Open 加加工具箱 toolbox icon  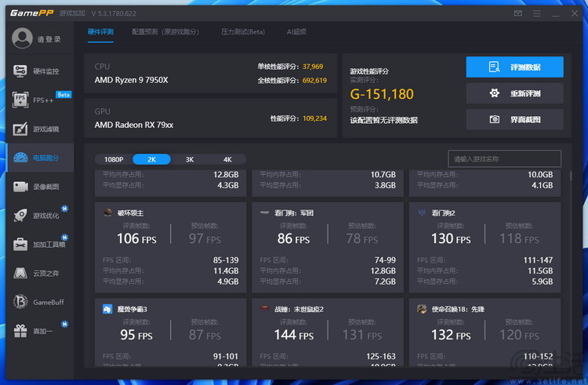(x=20, y=244)
